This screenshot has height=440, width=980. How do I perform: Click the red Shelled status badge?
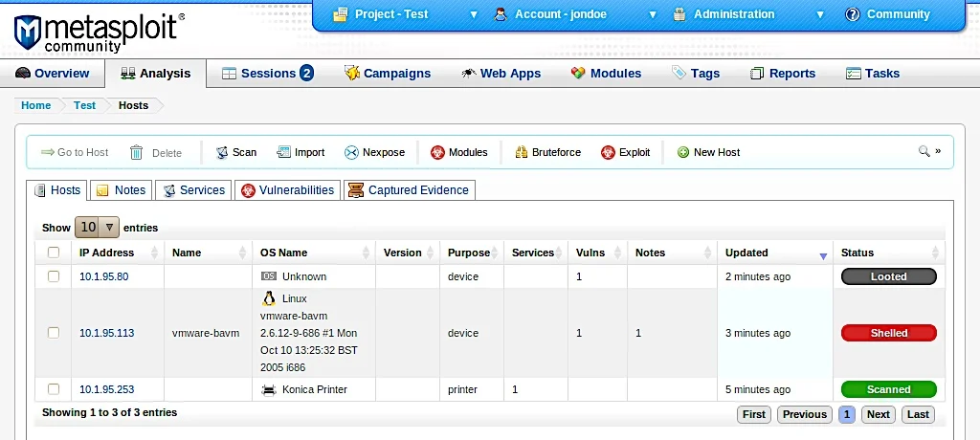889,333
